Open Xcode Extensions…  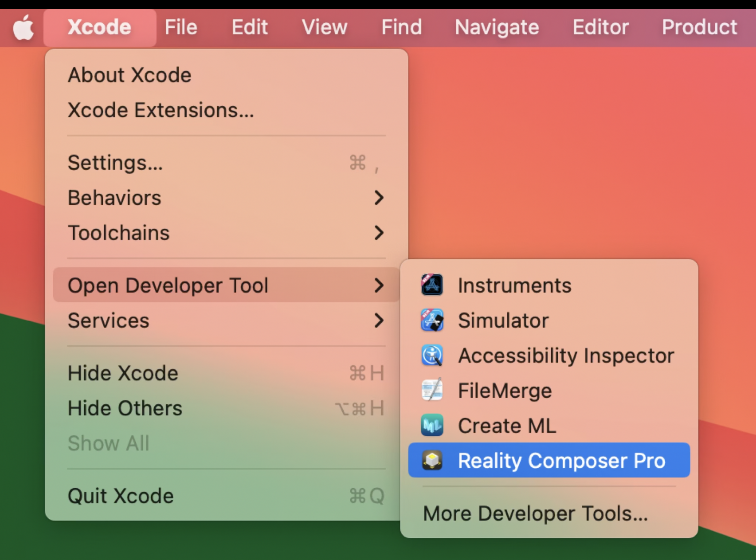point(161,110)
